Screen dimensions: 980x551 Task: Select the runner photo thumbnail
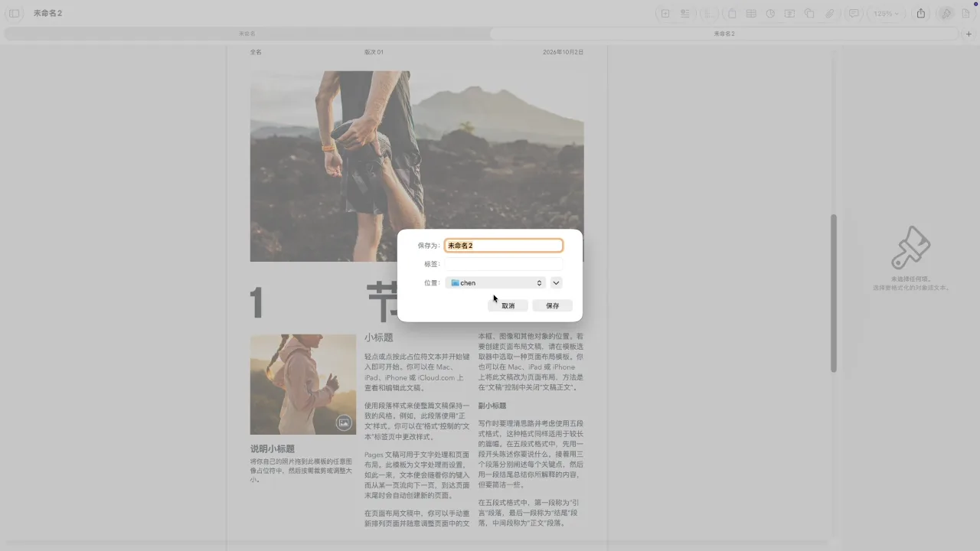click(x=303, y=384)
